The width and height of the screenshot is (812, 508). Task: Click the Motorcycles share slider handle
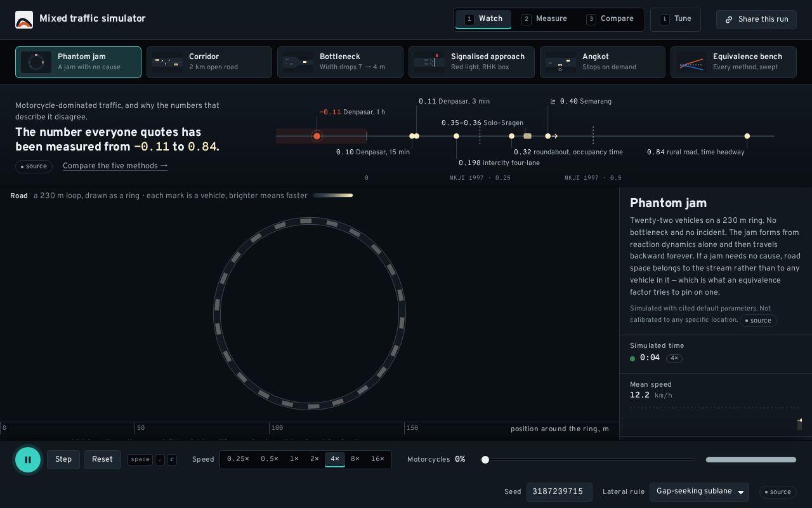pyautogui.click(x=485, y=460)
